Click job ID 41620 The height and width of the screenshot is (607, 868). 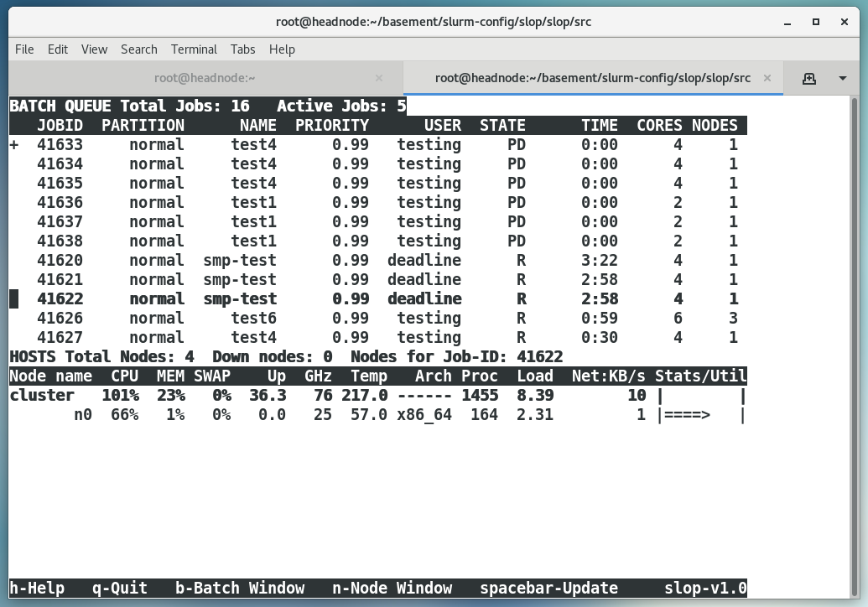tap(60, 260)
